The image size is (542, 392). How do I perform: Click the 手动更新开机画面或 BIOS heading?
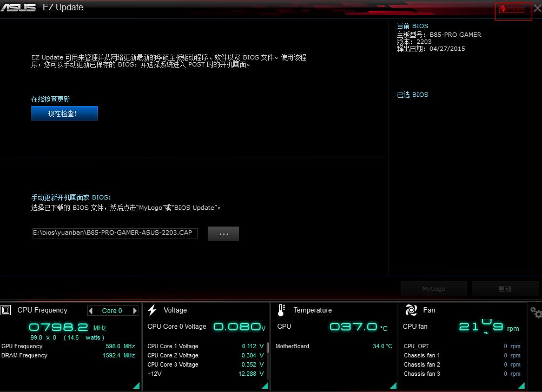(71, 197)
